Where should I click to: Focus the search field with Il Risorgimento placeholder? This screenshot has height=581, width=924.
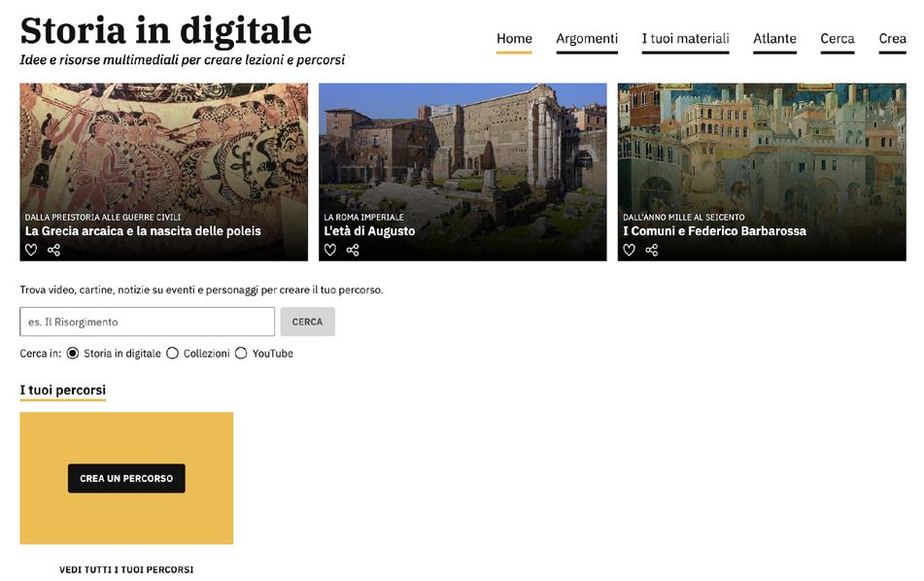point(148,322)
